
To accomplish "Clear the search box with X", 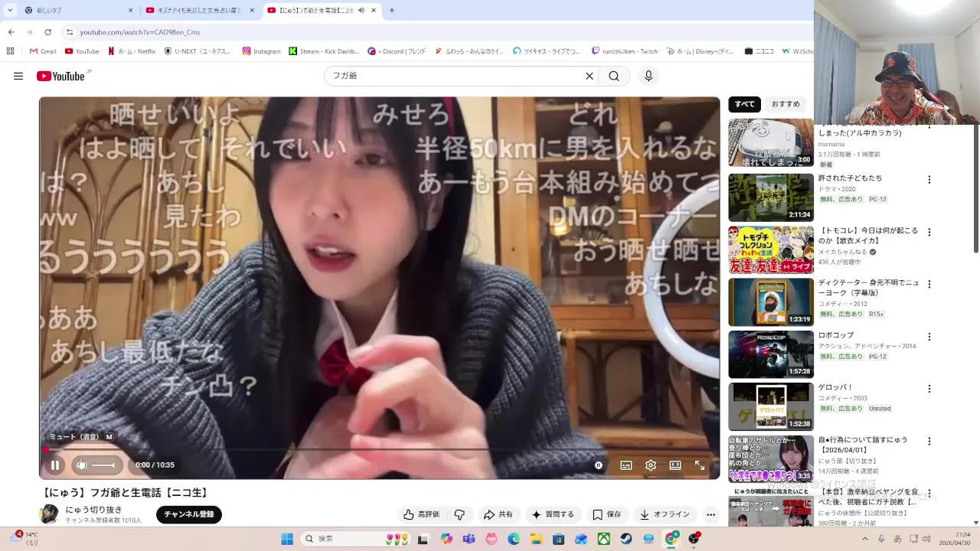I will coord(590,76).
